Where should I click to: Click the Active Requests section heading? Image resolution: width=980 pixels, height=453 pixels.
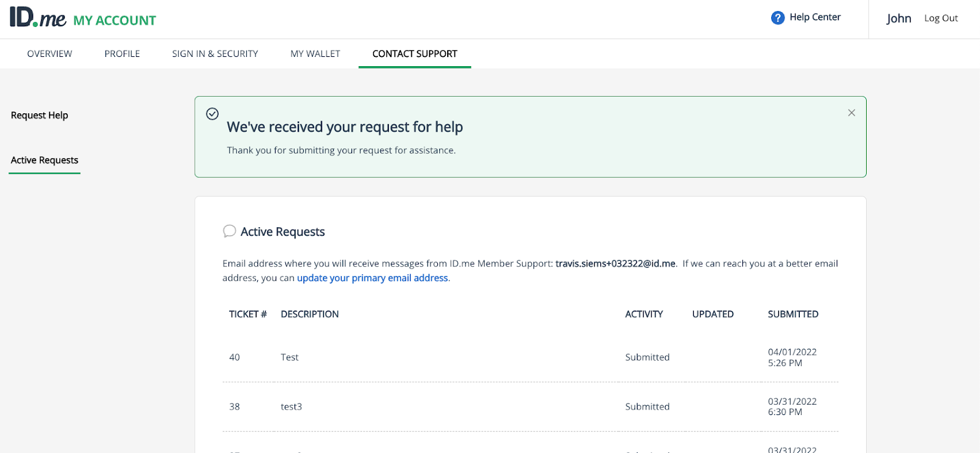pos(282,232)
